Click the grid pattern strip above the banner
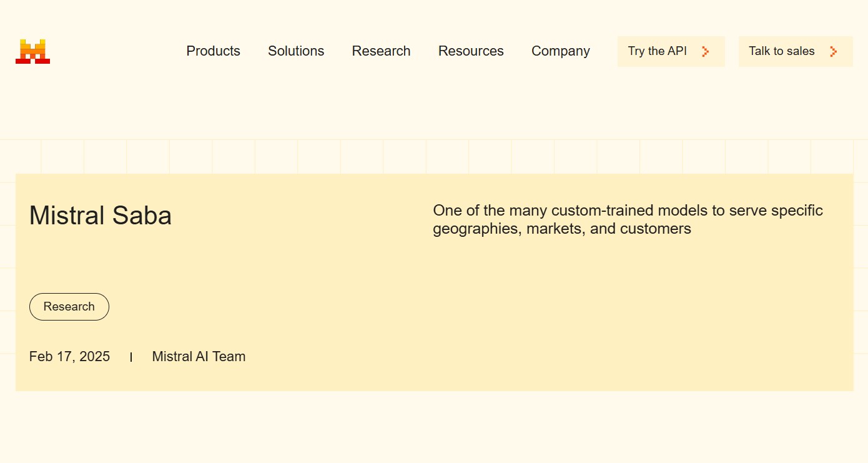The image size is (868, 463). [x=437, y=157]
